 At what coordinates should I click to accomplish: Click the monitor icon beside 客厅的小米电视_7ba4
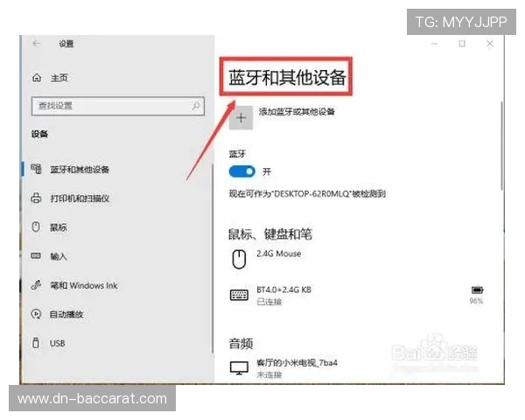coord(239,368)
